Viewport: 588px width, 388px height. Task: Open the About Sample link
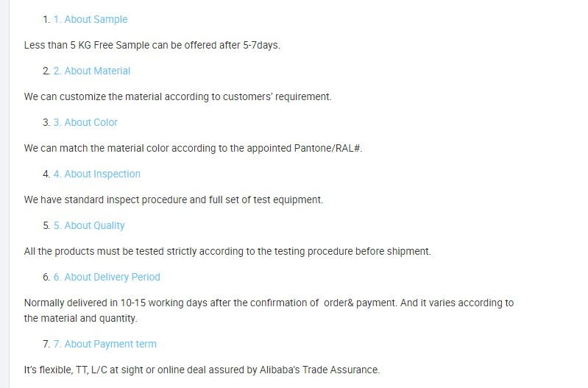tap(91, 19)
